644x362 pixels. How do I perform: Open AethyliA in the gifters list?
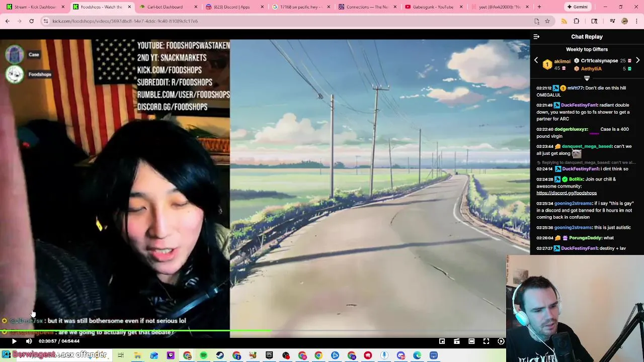click(x=591, y=69)
